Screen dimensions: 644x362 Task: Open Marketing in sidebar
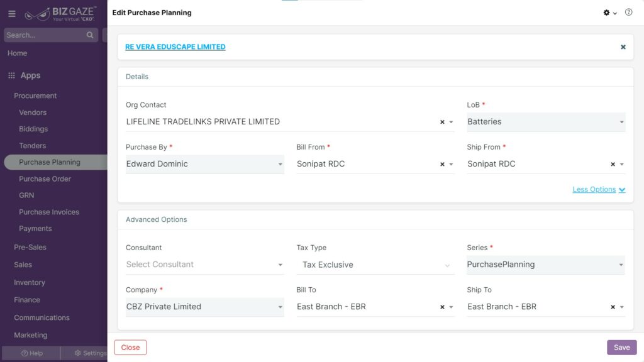tap(30, 336)
